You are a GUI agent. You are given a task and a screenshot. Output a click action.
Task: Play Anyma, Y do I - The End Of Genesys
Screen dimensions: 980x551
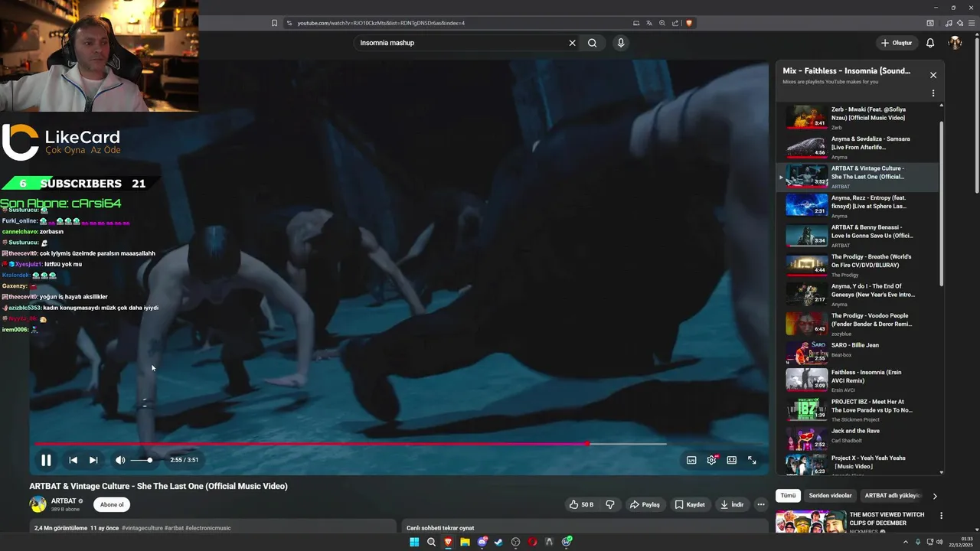tap(857, 295)
